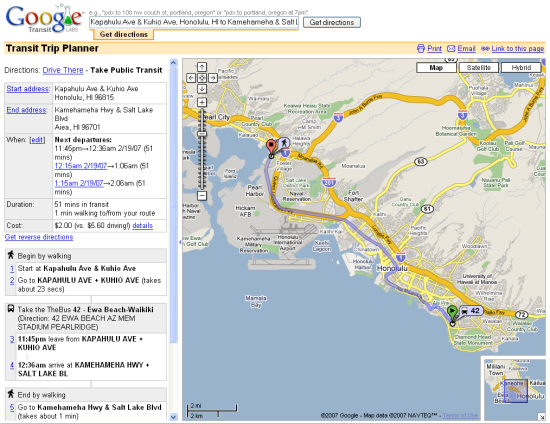Click the route 61 shield on map
This screenshot has height=424, width=550.
click(427, 209)
